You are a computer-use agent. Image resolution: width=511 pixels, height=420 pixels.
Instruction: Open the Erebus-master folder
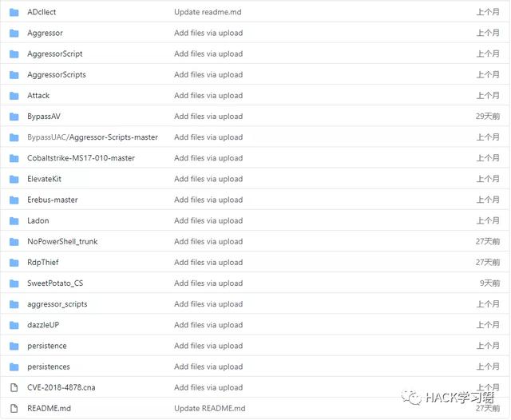point(53,200)
